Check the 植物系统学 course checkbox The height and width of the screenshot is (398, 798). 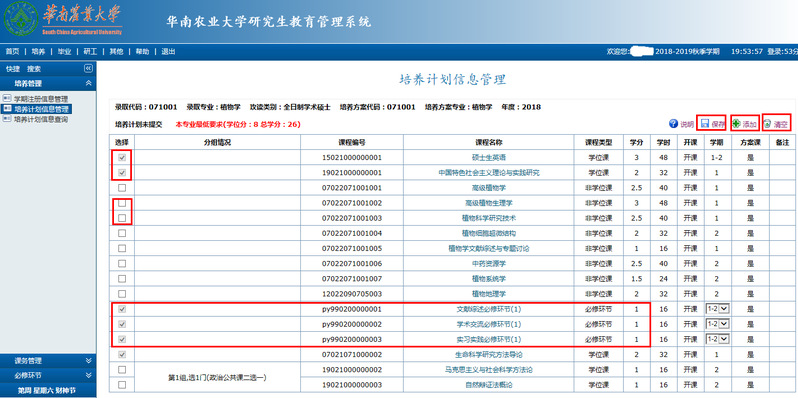coord(122,278)
